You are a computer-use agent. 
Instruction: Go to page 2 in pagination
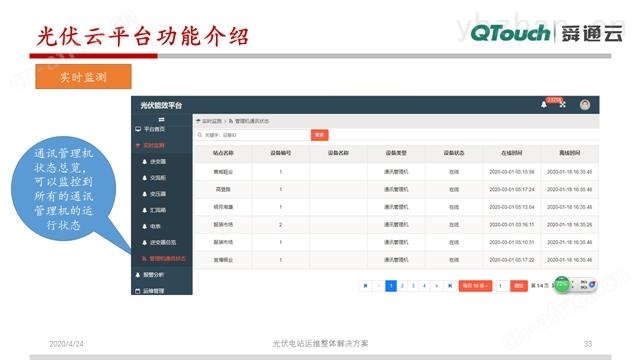pyautogui.click(x=402, y=286)
